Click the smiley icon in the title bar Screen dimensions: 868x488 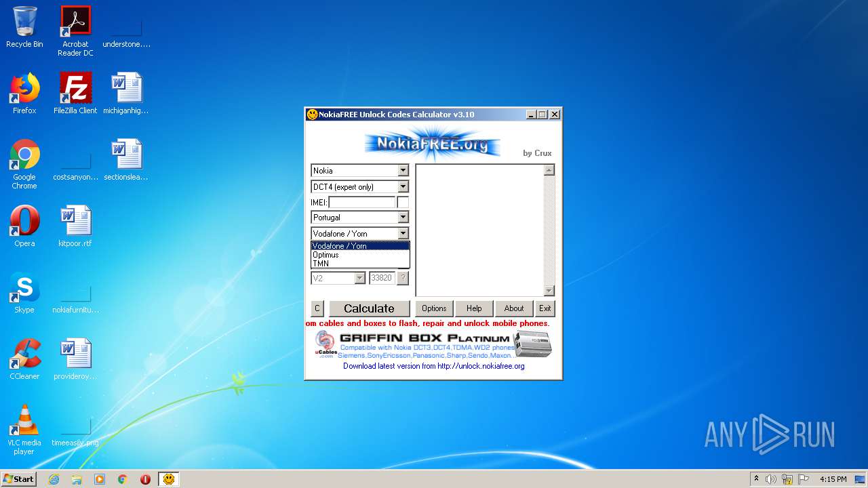click(x=312, y=115)
